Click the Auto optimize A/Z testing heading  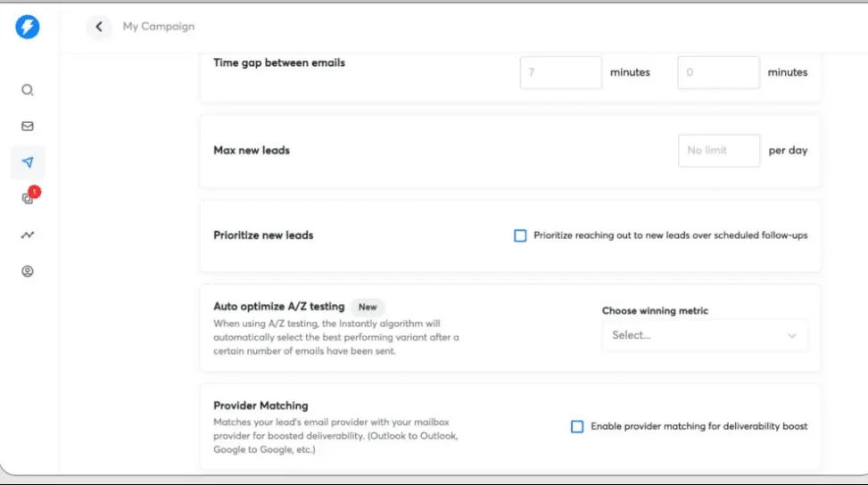point(277,306)
